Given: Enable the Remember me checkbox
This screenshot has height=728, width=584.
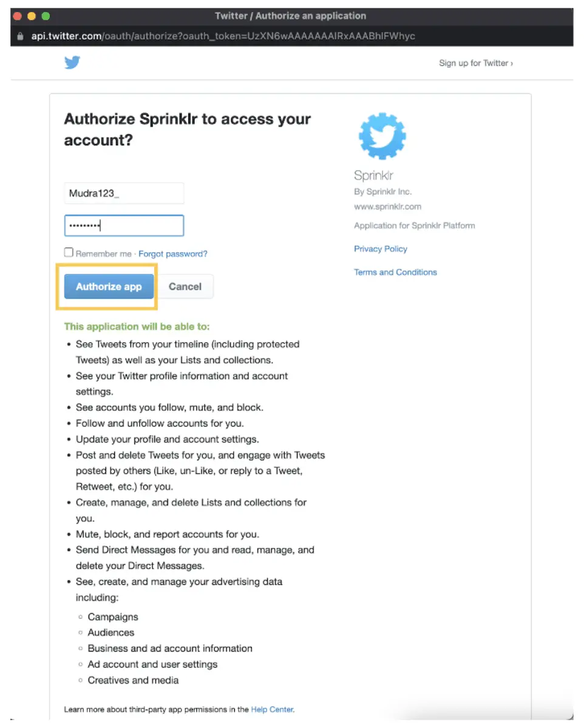Looking at the screenshot, I should [x=69, y=251].
